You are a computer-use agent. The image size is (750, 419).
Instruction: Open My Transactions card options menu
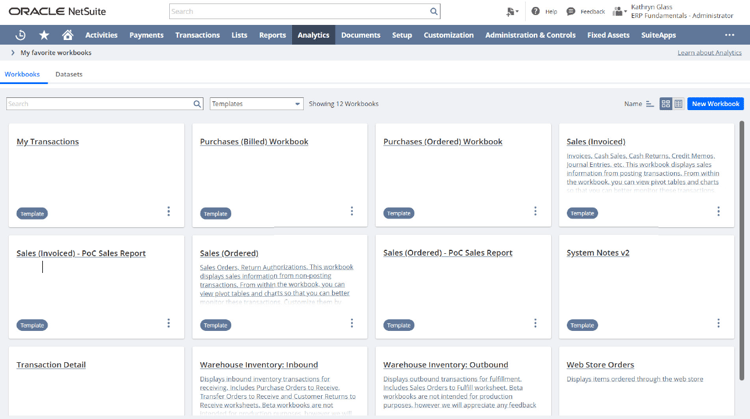click(x=168, y=211)
